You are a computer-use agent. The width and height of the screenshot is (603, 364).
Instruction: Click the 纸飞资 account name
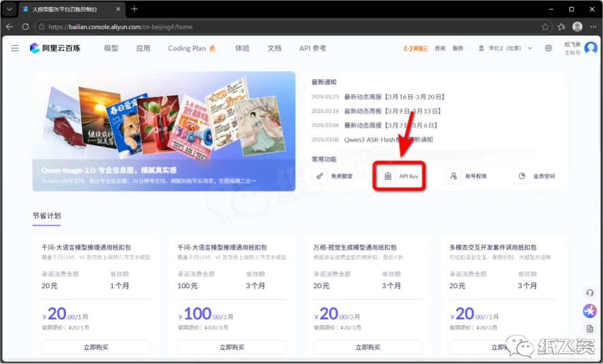point(572,45)
